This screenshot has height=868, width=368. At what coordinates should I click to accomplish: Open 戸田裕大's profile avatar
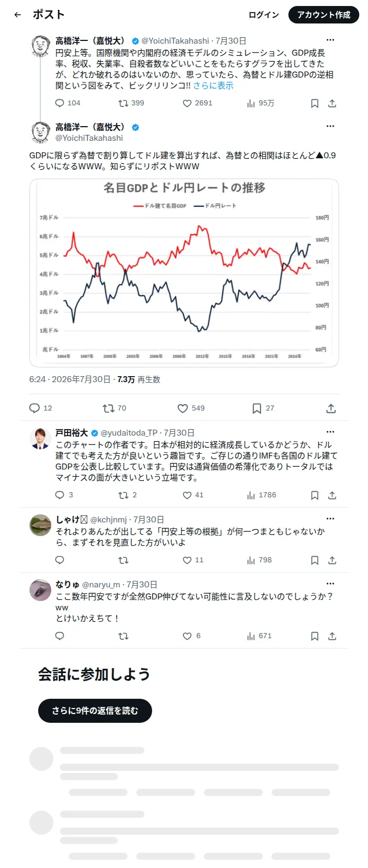tap(40, 438)
